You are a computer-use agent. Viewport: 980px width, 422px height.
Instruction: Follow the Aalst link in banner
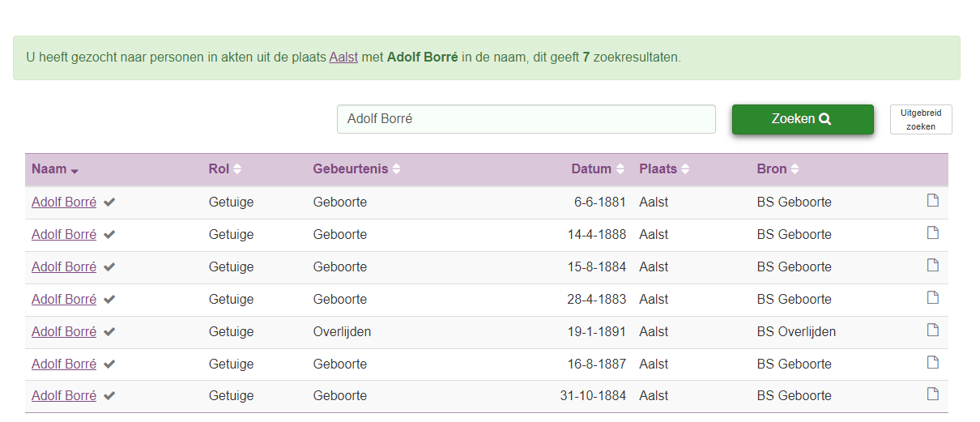[x=343, y=58]
